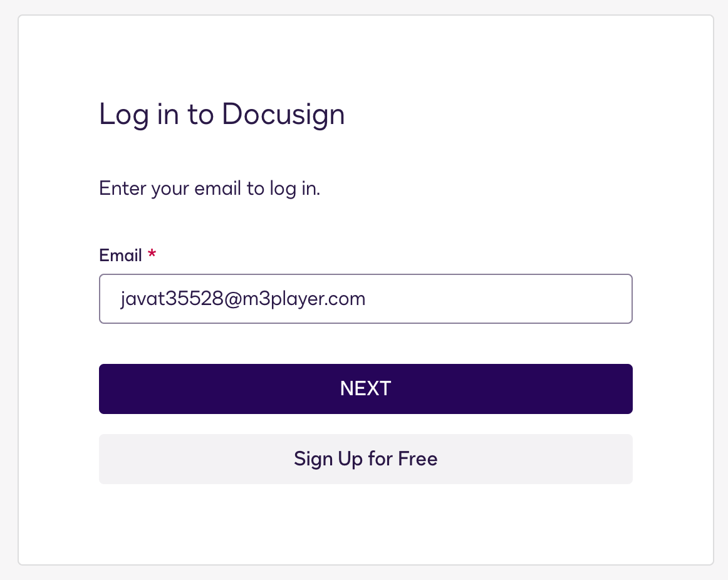
Task: Submit the email using NEXT
Action: pos(365,389)
